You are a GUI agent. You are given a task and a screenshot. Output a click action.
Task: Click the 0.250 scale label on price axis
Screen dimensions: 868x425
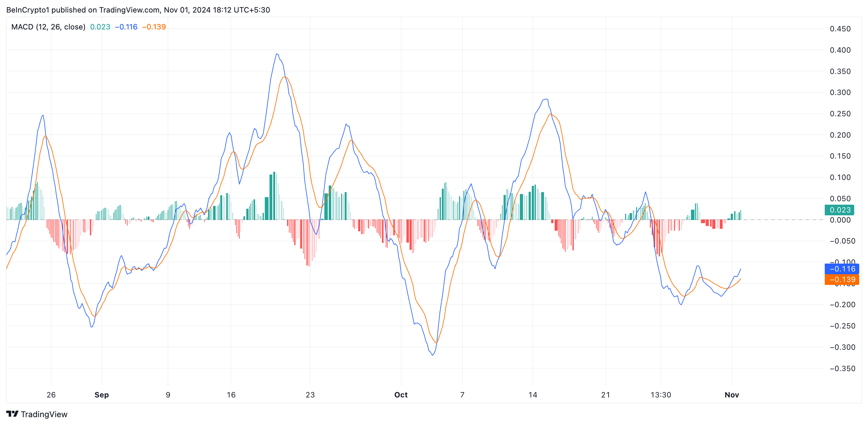pyautogui.click(x=840, y=114)
